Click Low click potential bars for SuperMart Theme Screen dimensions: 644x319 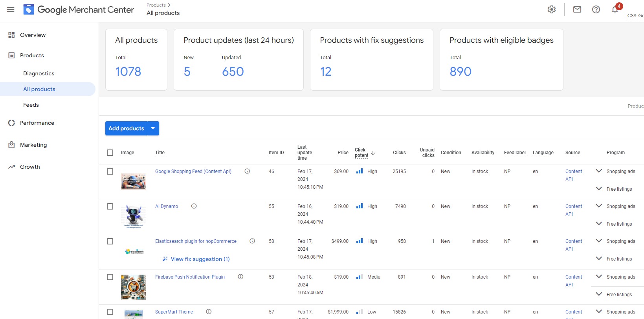coord(360,312)
